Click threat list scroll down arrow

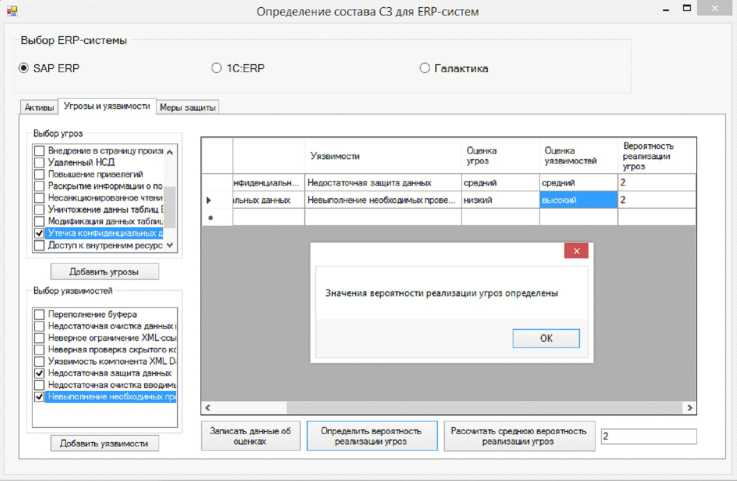pyautogui.click(x=170, y=245)
